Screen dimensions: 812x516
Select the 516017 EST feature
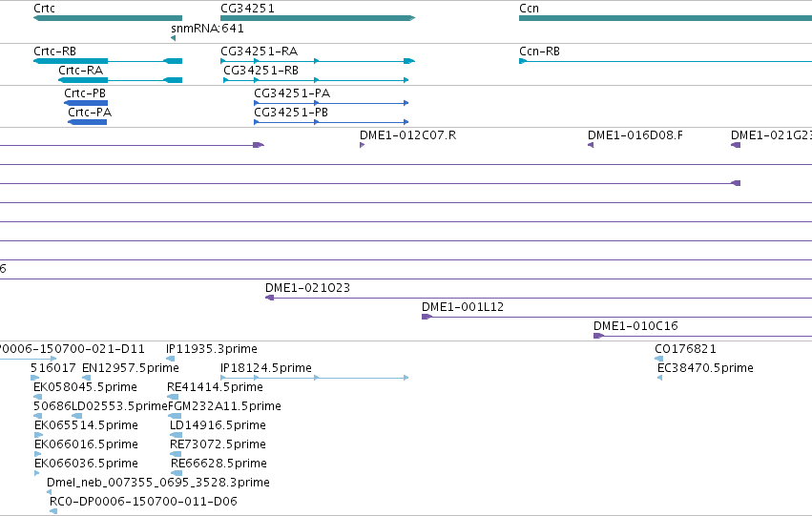pyautogui.click(x=34, y=378)
